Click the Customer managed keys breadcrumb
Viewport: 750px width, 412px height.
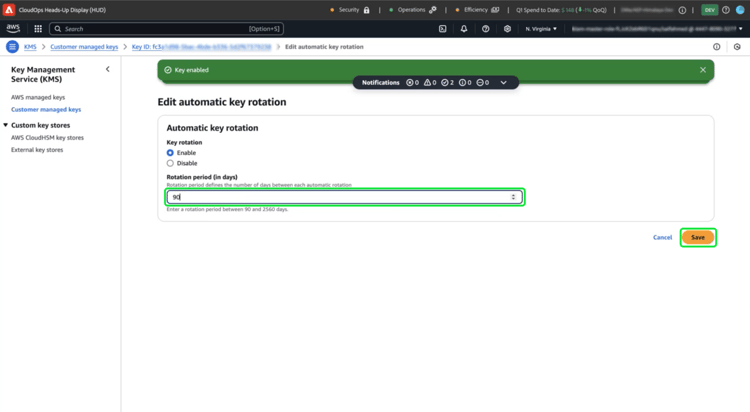coord(84,47)
